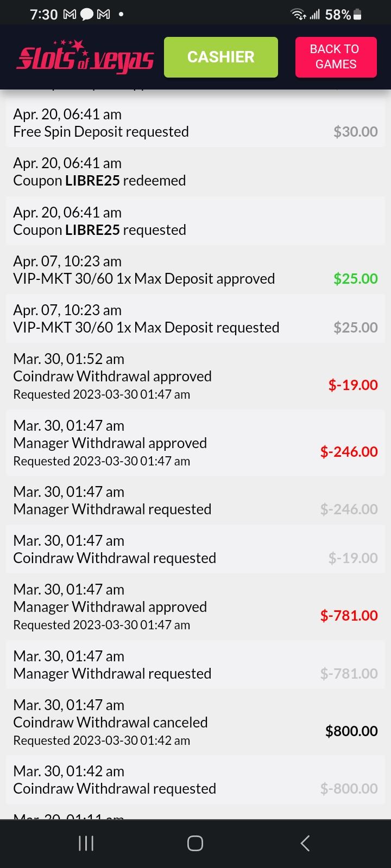Tap Coindraw Withdrawal requested $-800.00 row
Viewport: 391px width, 868px height.
click(x=195, y=780)
